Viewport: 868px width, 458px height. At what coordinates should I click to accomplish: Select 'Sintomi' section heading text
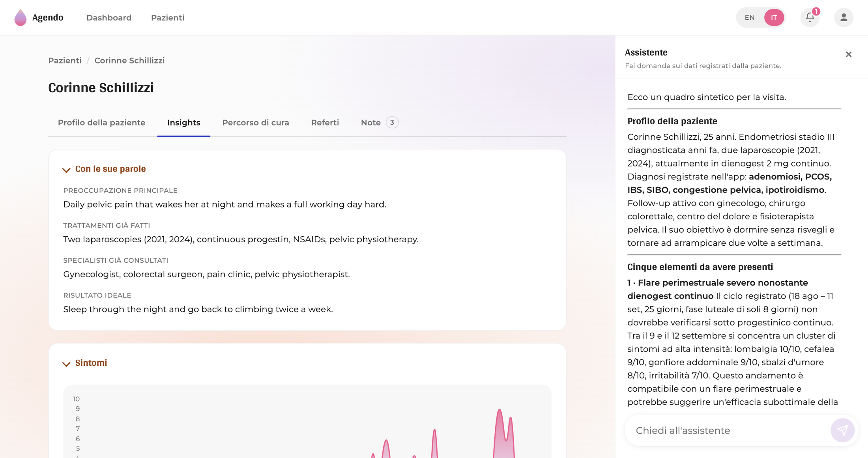click(x=91, y=363)
